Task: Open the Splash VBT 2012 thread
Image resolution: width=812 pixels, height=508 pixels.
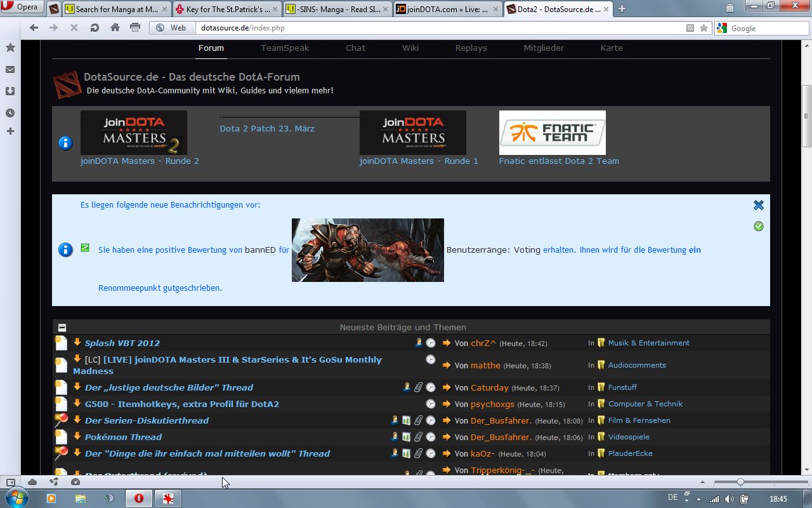Action: coord(122,343)
